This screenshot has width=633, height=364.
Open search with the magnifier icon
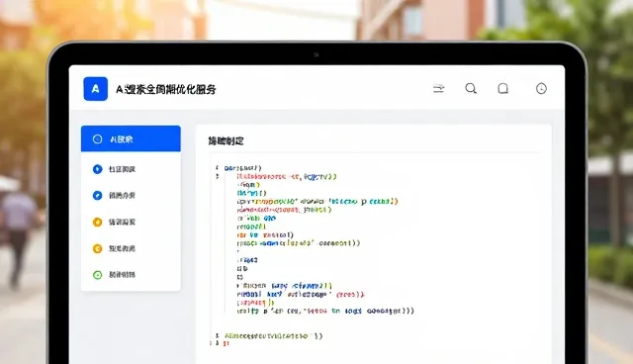pyautogui.click(x=471, y=88)
